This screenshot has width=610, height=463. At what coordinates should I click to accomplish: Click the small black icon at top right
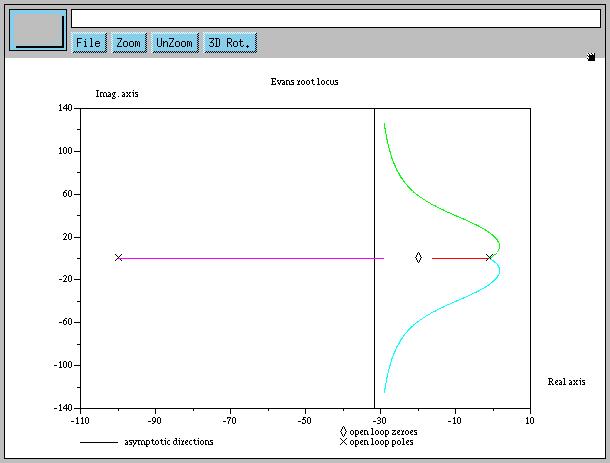tap(591, 57)
